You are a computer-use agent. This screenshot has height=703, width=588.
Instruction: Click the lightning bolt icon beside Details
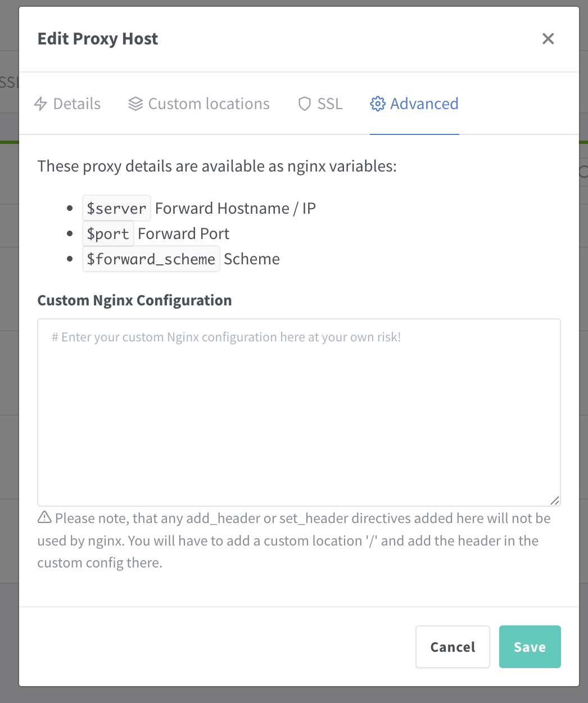pos(40,104)
